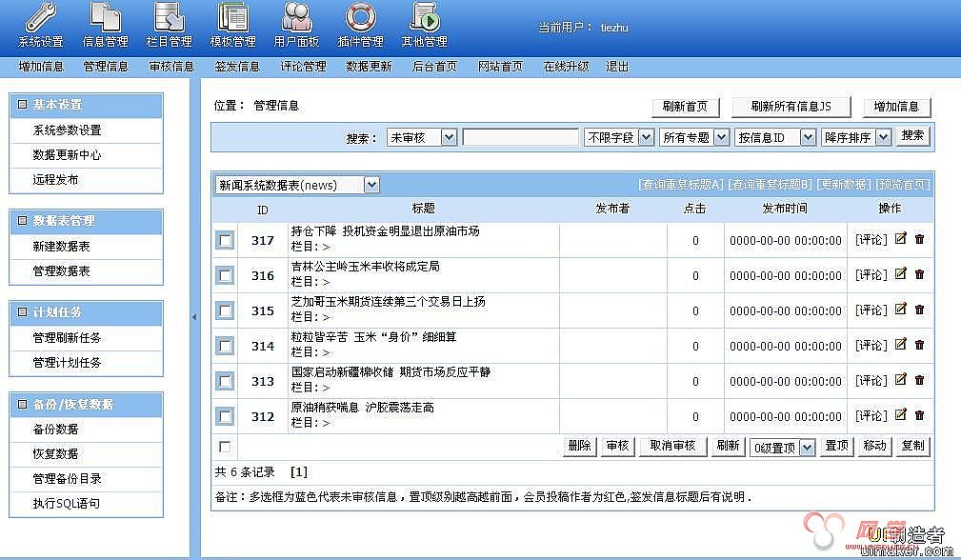Edit article 317 with the pencil icon
This screenshot has width=961, height=560.
pyautogui.click(x=899, y=240)
